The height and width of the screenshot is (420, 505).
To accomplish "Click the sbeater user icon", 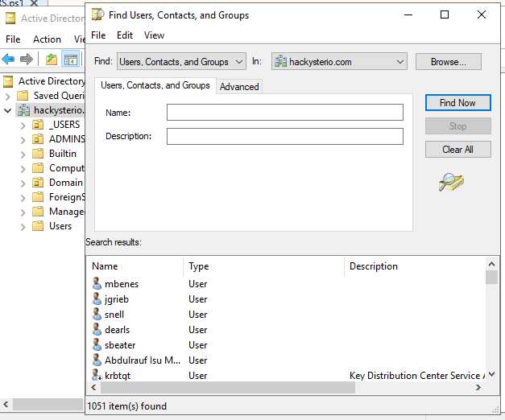I will click(x=97, y=344).
